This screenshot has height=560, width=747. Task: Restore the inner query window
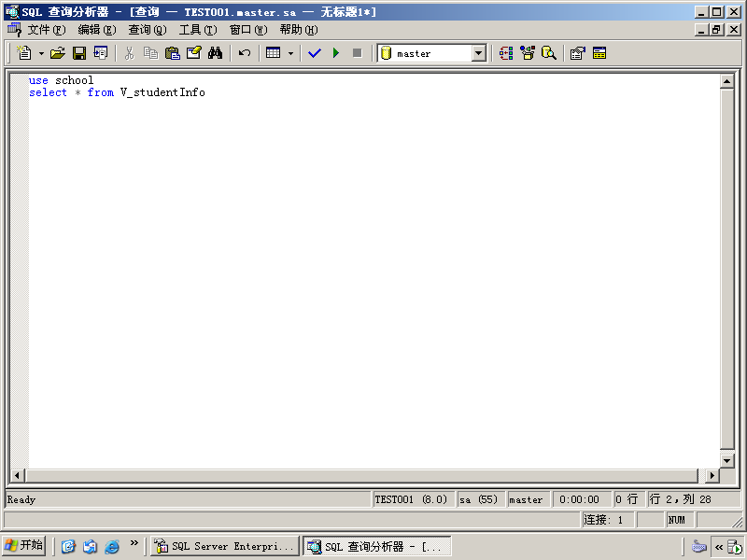716,30
